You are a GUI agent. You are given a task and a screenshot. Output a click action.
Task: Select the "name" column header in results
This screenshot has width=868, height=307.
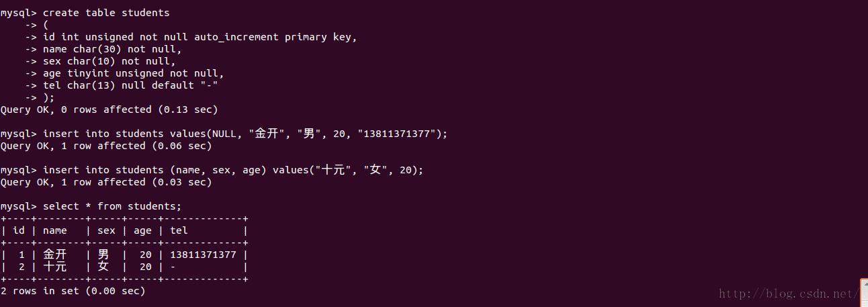55,230
